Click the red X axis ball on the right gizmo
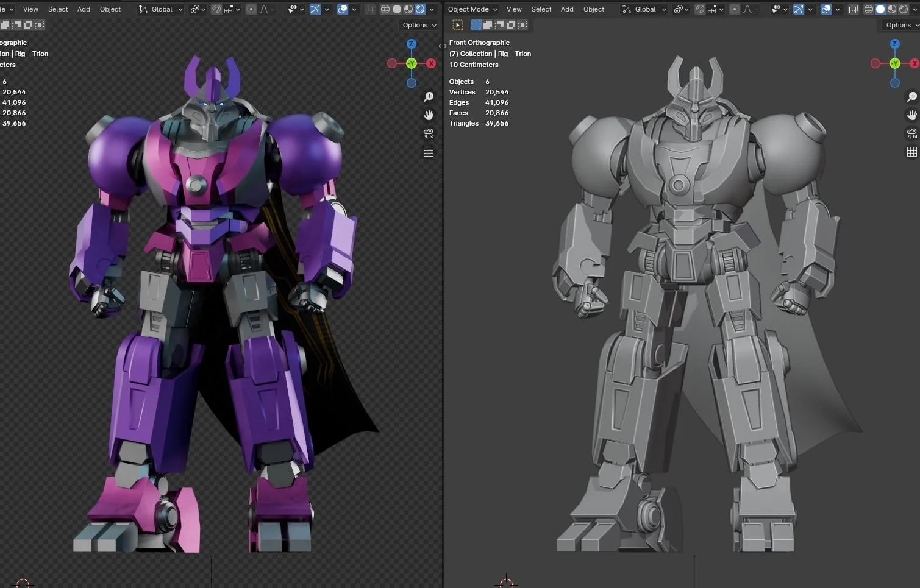 pyautogui.click(x=914, y=63)
